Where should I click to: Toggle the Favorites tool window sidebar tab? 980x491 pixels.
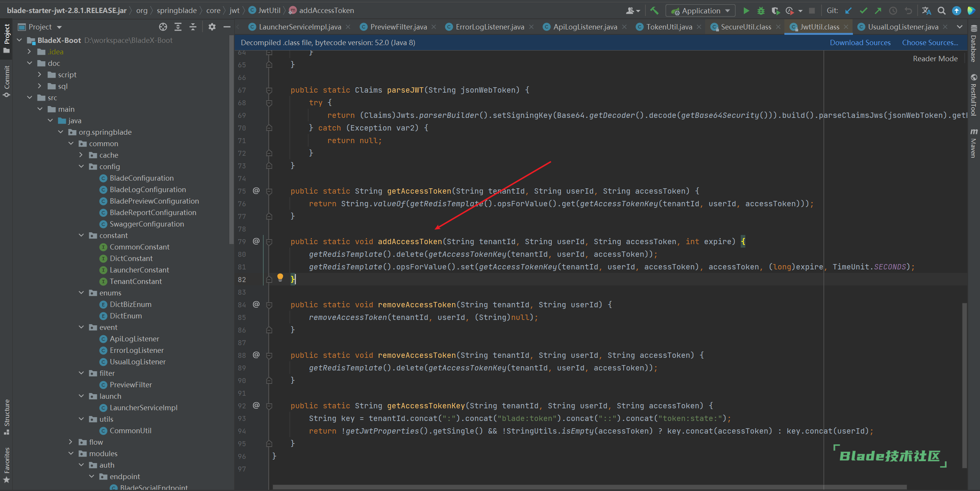click(7, 465)
